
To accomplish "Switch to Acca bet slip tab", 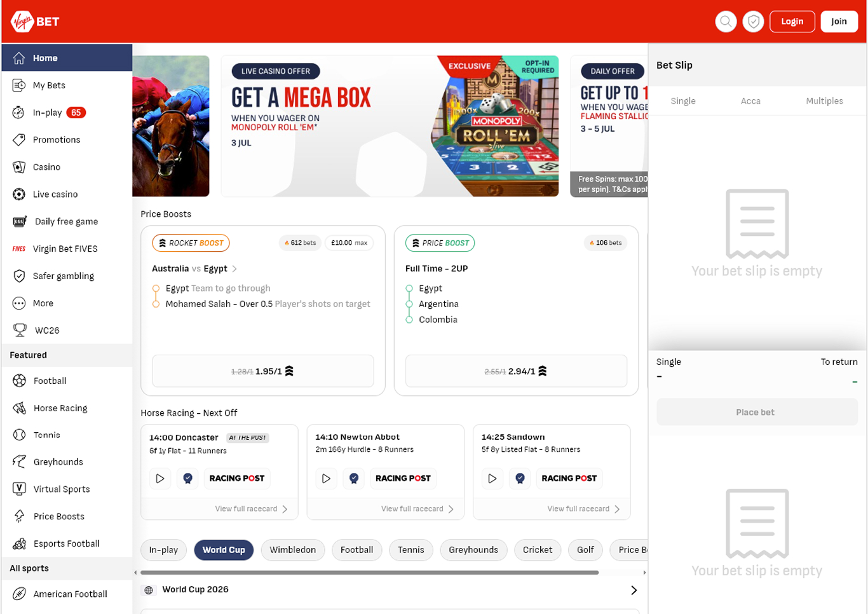I will tap(750, 101).
